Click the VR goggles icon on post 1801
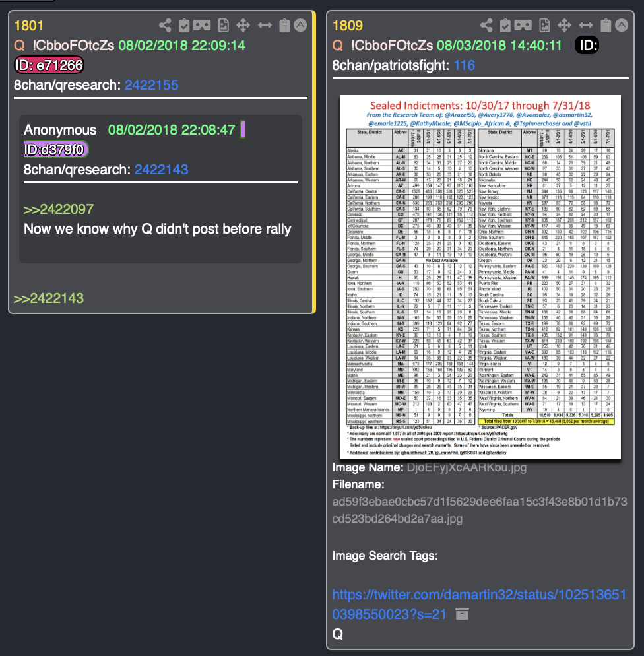Image resolution: width=644 pixels, height=656 pixels. (202, 26)
